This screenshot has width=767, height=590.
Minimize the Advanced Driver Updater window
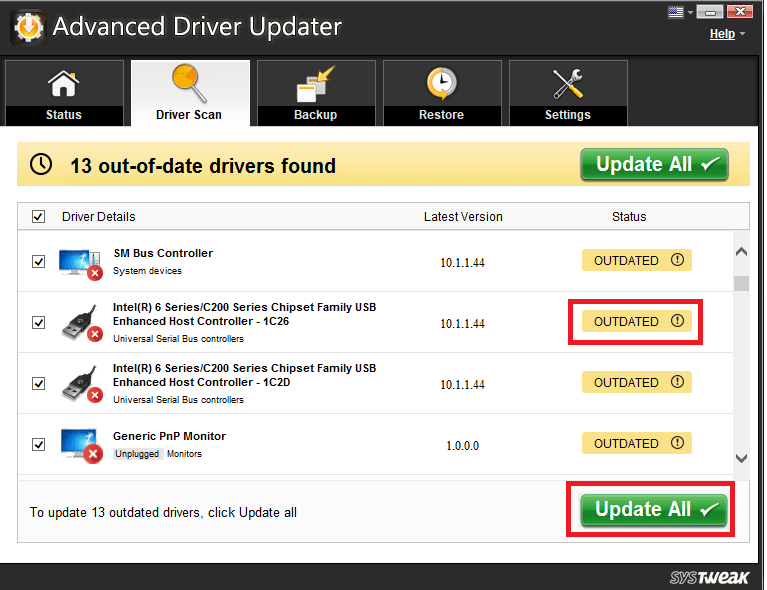pyautogui.click(x=709, y=12)
